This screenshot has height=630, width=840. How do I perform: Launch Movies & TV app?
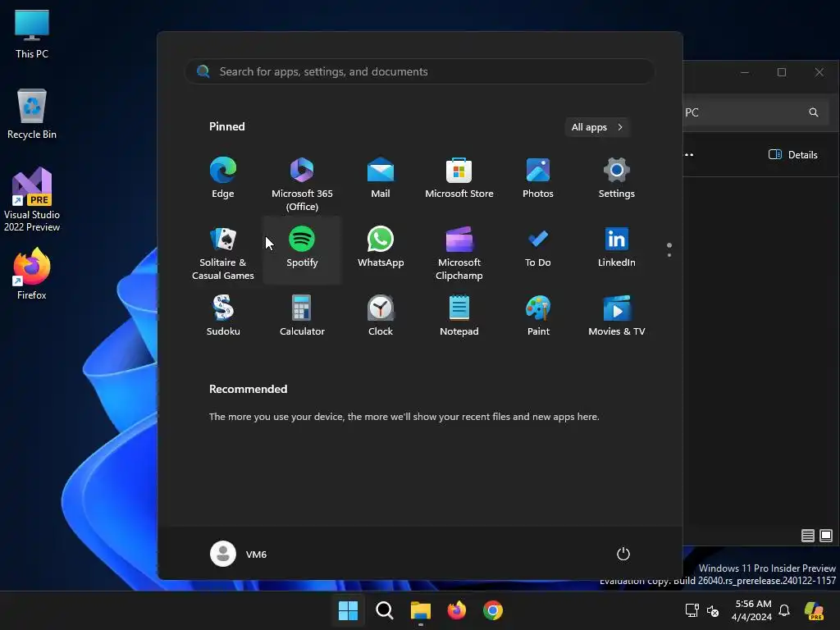pyautogui.click(x=617, y=316)
